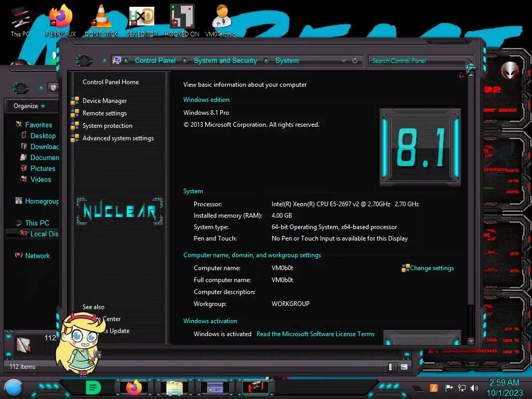Open Device Manager link
The image size is (532, 399).
(104, 101)
